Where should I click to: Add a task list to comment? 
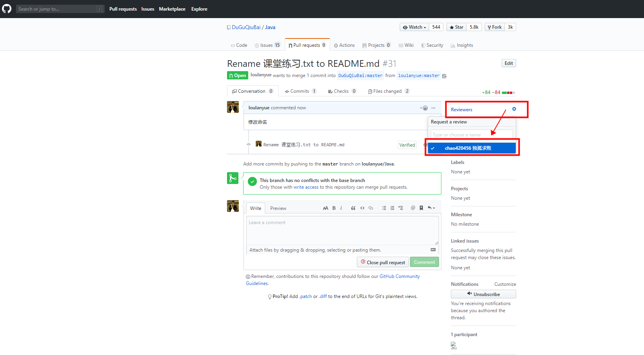(x=400, y=208)
